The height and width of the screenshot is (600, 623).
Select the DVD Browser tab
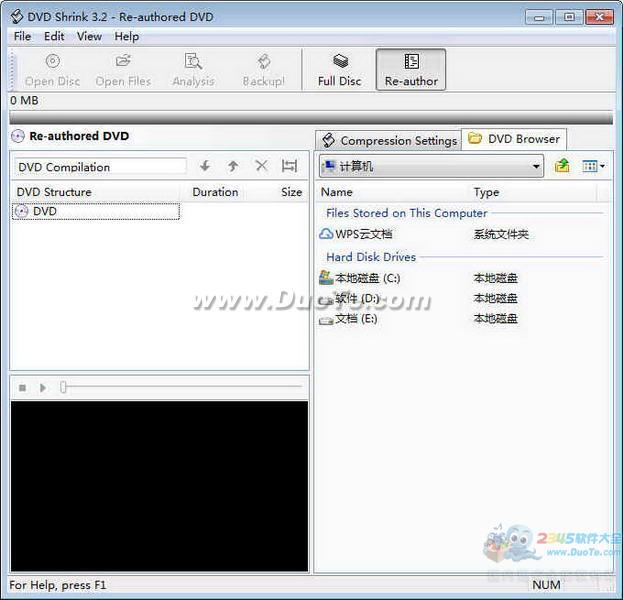click(514, 139)
